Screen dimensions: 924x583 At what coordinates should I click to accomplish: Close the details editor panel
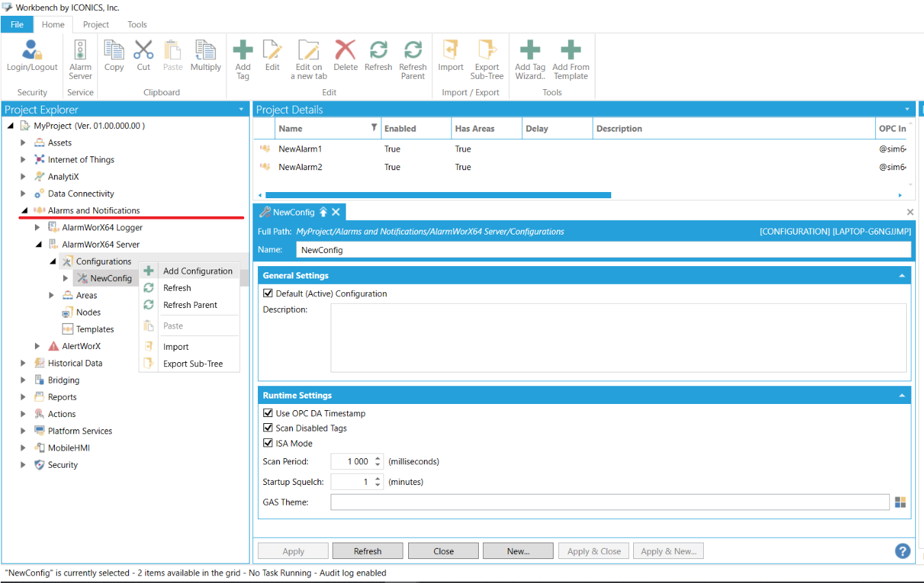pos(910,213)
